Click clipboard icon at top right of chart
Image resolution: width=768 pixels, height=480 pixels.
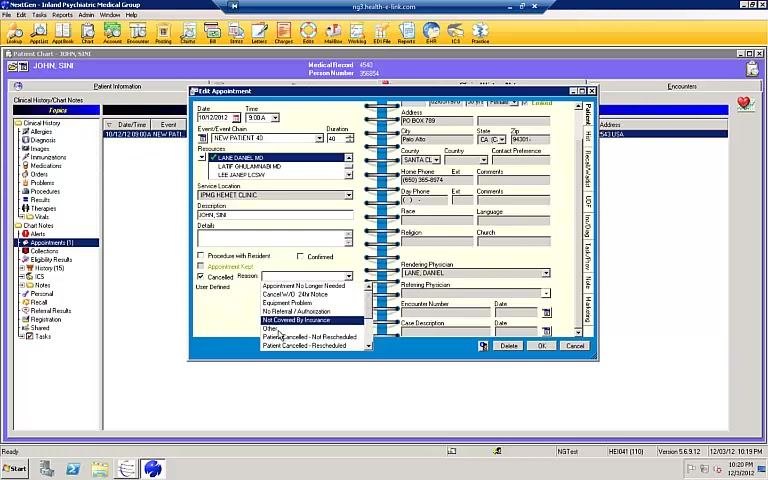[x=752, y=69]
